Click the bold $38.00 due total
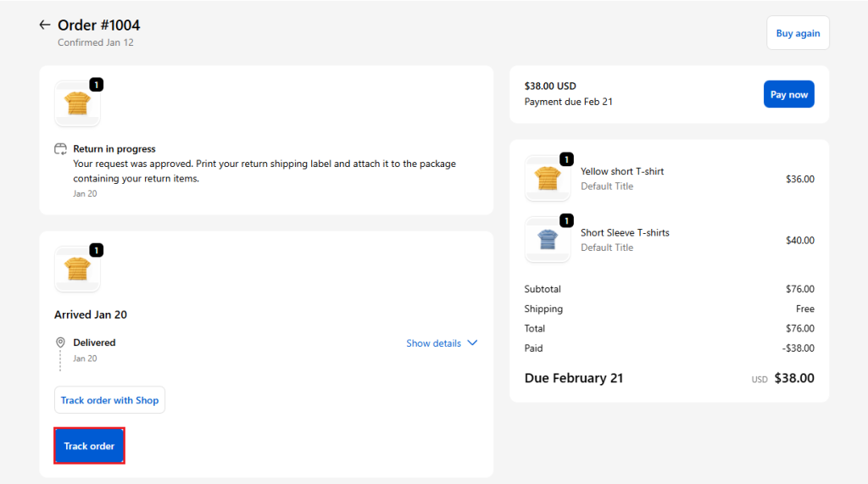868x484 pixels. [x=793, y=378]
